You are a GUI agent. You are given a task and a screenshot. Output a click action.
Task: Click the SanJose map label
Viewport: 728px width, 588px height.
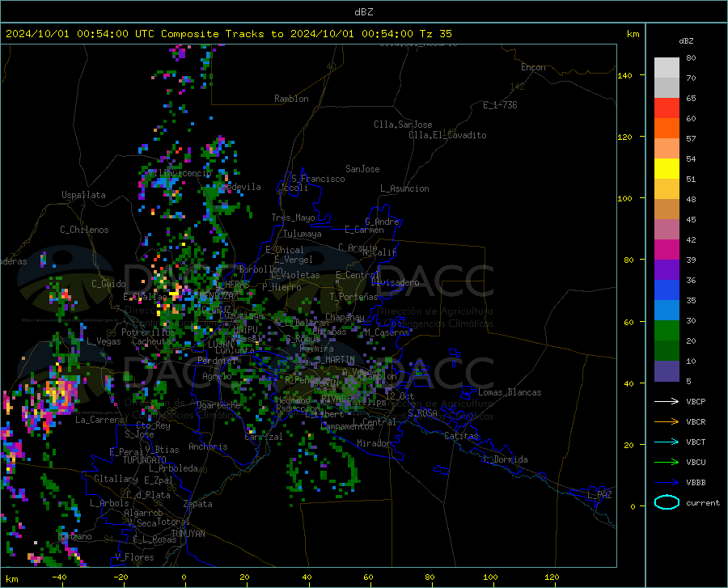point(362,169)
